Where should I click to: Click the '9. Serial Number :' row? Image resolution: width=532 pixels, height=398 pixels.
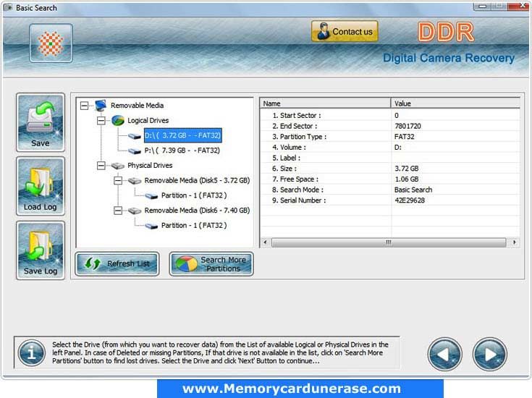[x=390, y=200]
